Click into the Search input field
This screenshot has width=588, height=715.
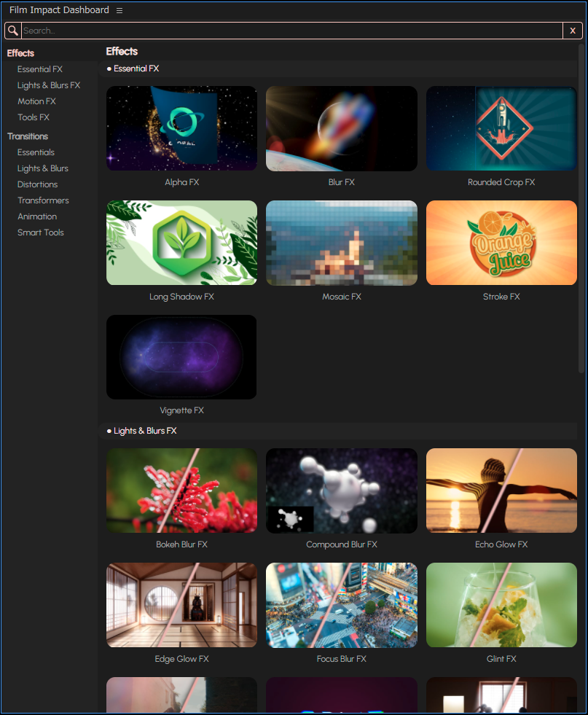[x=292, y=31]
